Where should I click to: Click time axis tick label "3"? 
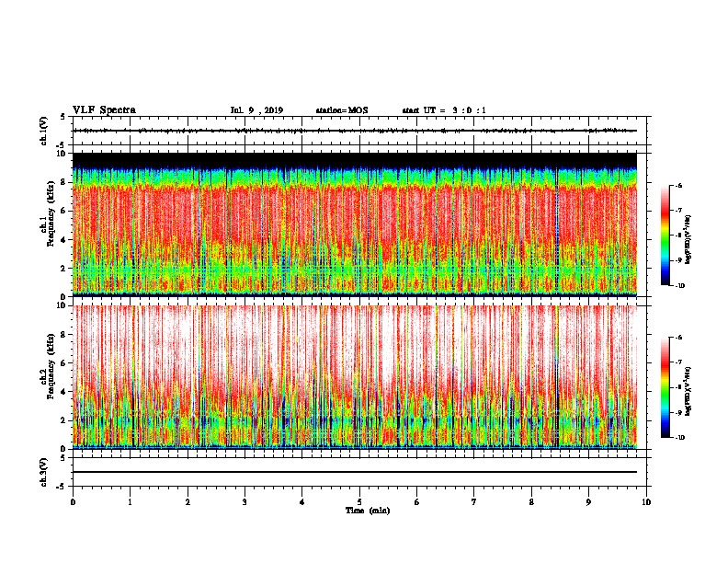tap(245, 502)
